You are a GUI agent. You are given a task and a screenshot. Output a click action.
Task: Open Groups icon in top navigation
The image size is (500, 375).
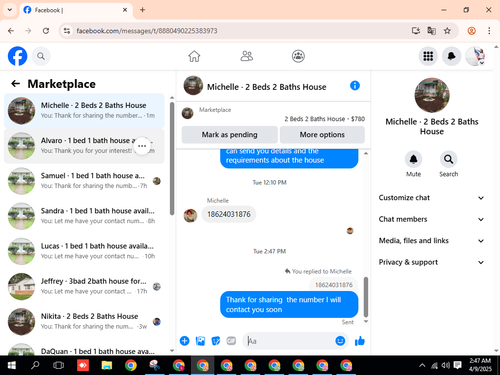298,56
